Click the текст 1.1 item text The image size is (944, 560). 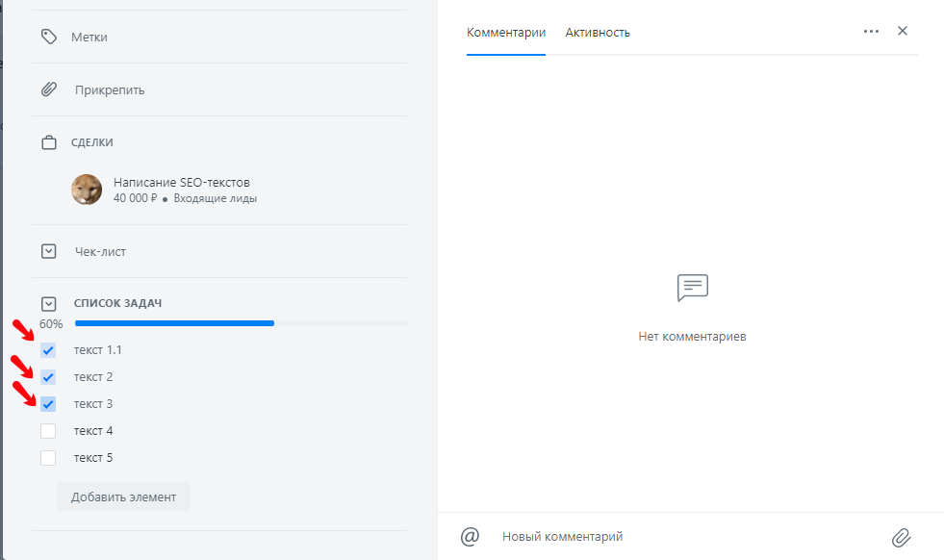click(x=97, y=350)
